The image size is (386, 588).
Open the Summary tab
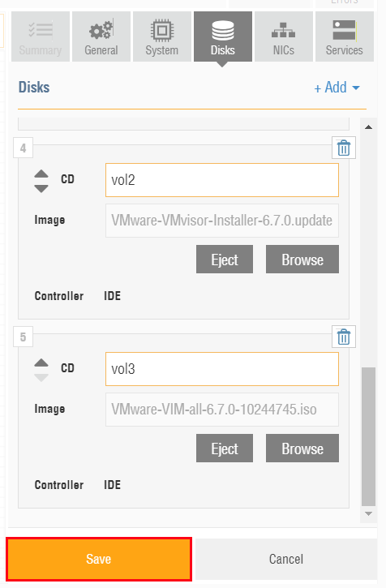[41, 36]
